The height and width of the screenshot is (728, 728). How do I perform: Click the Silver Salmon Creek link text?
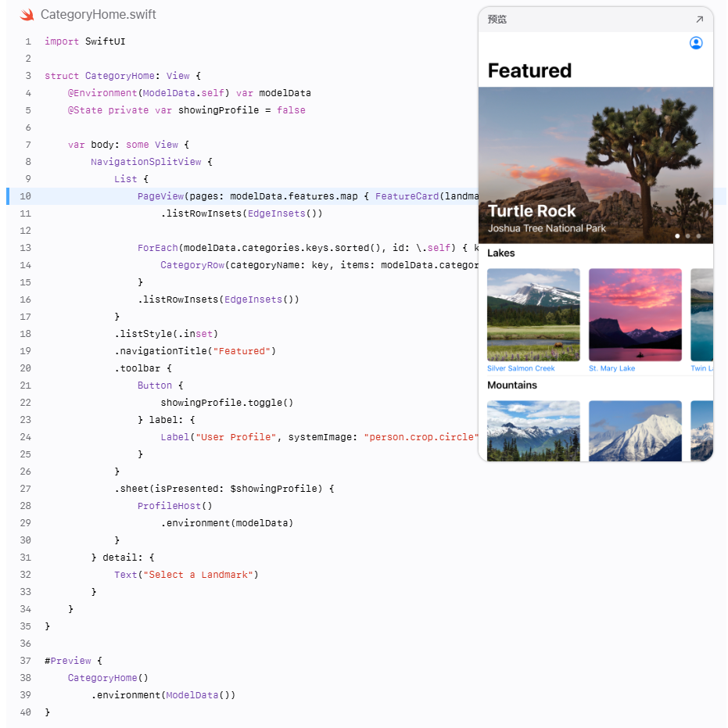point(521,368)
